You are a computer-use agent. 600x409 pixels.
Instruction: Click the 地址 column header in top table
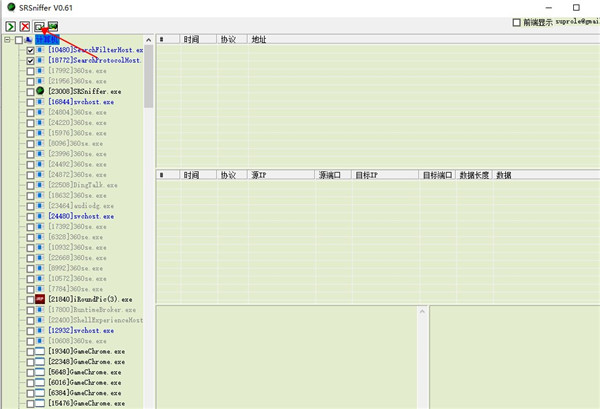260,38
